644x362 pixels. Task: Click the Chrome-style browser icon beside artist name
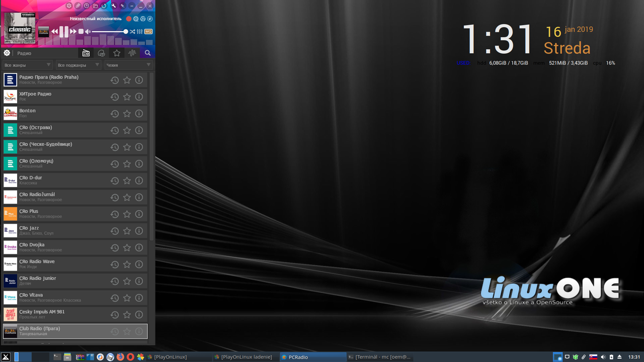pyautogui.click(x=143, y=19)
